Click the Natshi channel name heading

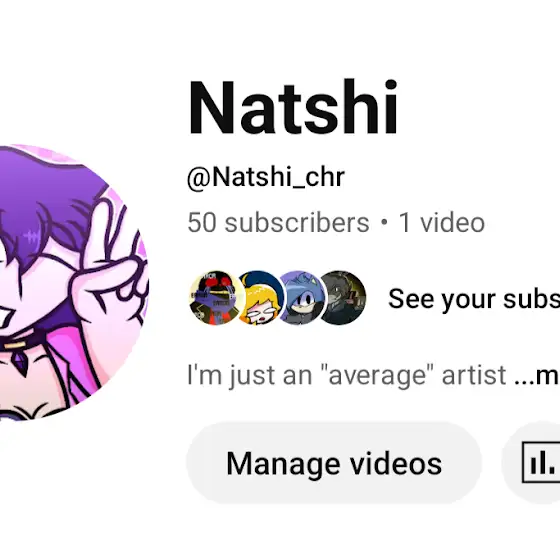[293, 107]
